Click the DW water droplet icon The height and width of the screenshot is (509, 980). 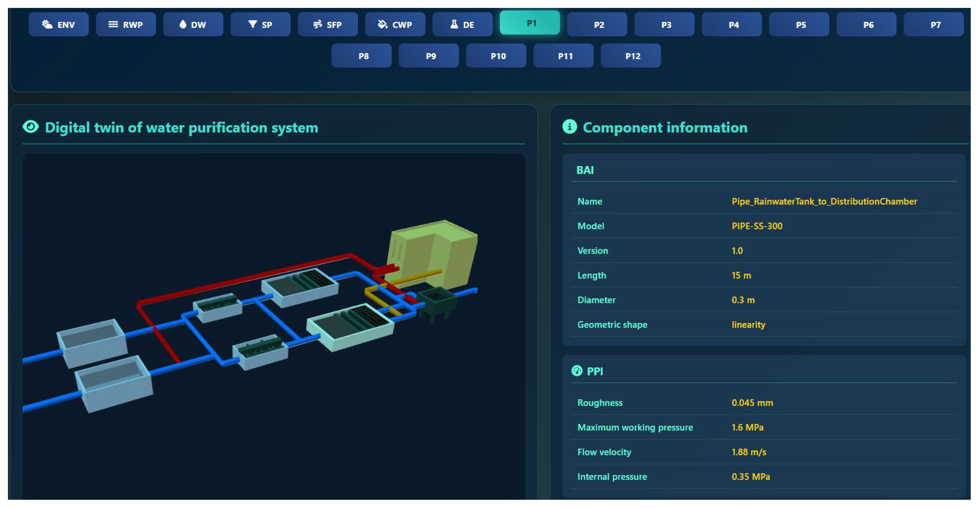[183, 25]
